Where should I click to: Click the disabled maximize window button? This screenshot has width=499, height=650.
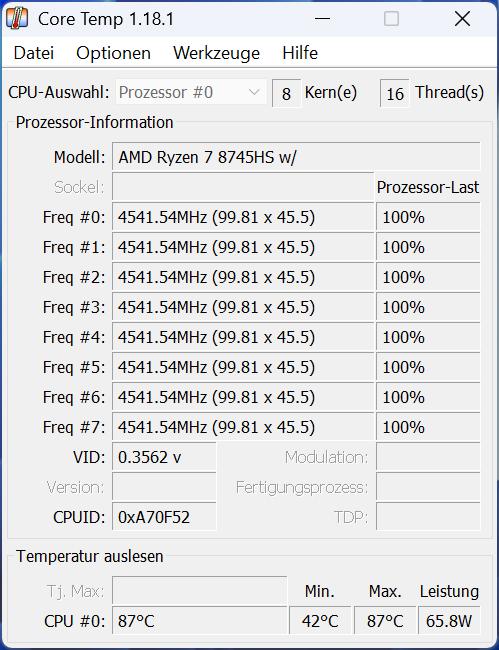pos(391,19)
